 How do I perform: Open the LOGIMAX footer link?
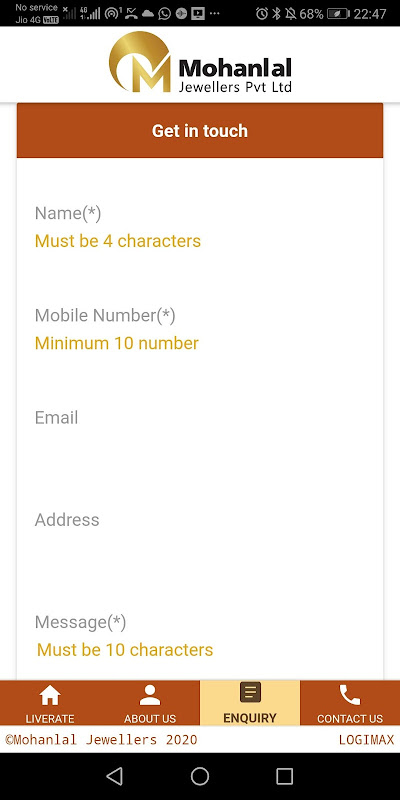click(x=366, y=739)
